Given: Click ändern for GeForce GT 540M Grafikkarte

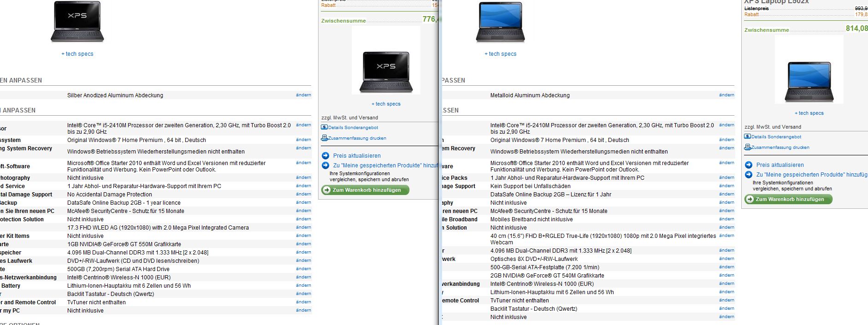Looking at the screenshot, I should coord(726,275).
